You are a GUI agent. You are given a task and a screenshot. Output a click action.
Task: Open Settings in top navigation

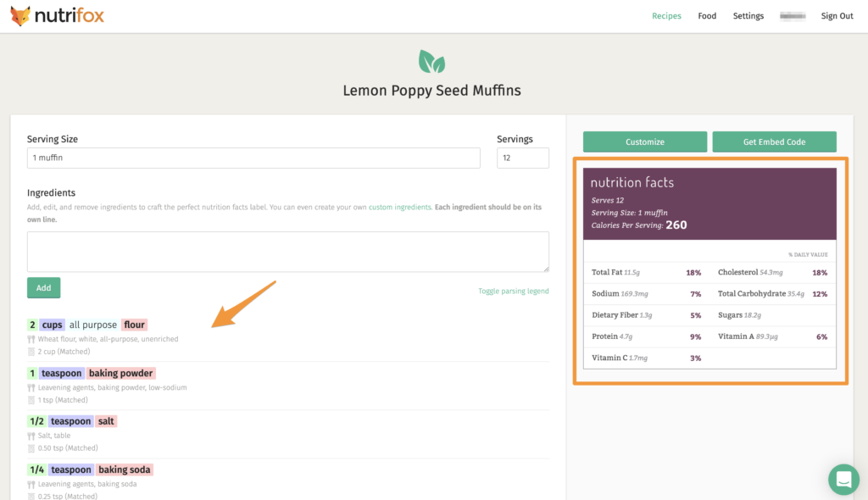748,16
